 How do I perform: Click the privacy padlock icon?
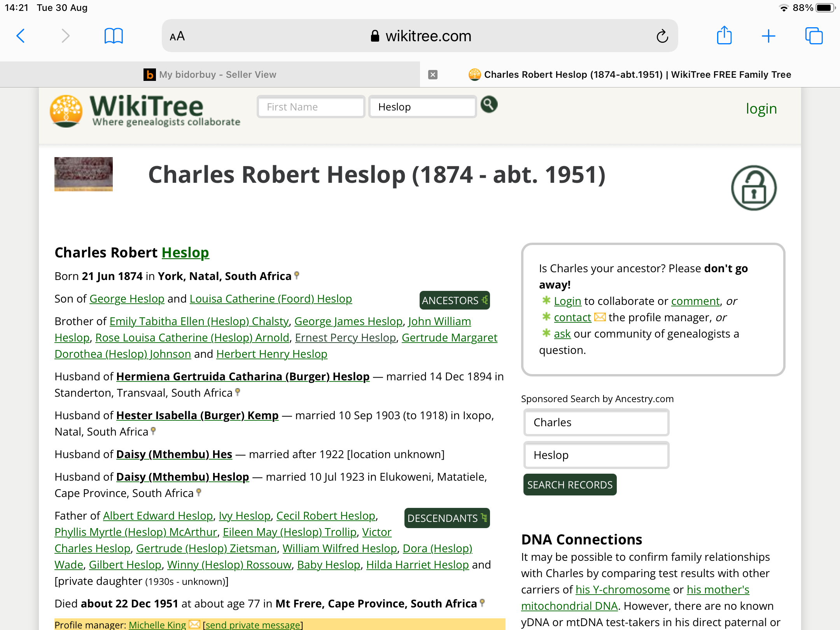[x=754, y=188]
